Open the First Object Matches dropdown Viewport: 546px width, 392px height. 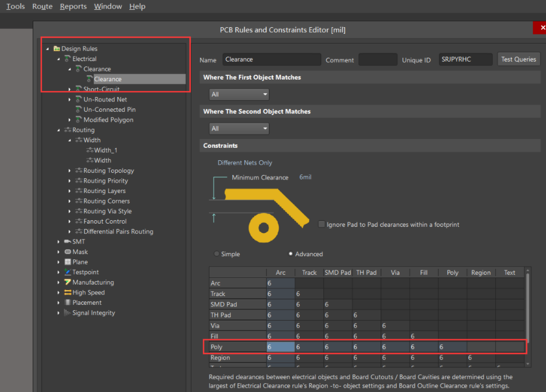click(239, 94)
